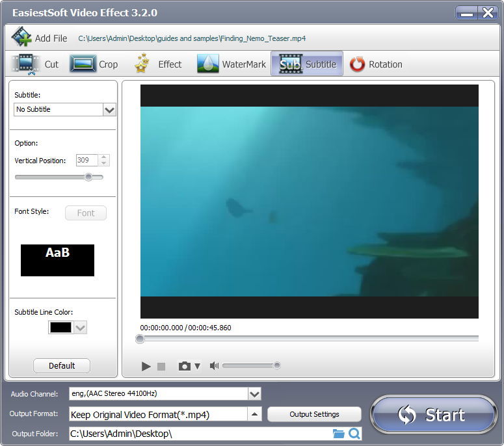Click the volume slider handle
This screenshot has height=446, width=504.
coord(277,365)
